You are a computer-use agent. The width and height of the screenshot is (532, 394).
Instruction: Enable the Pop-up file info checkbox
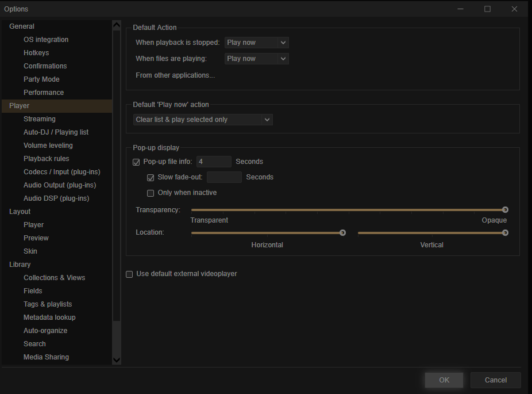[x=136, y=162]
